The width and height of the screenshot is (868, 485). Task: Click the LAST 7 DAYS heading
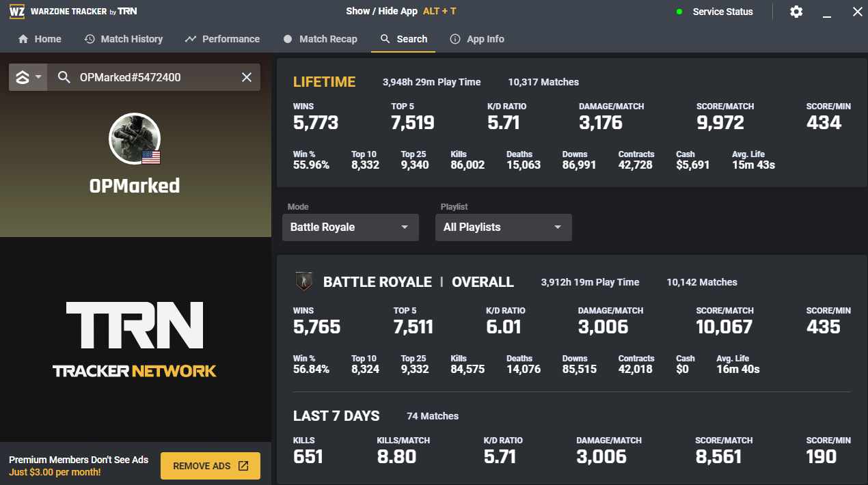(336, 416)
